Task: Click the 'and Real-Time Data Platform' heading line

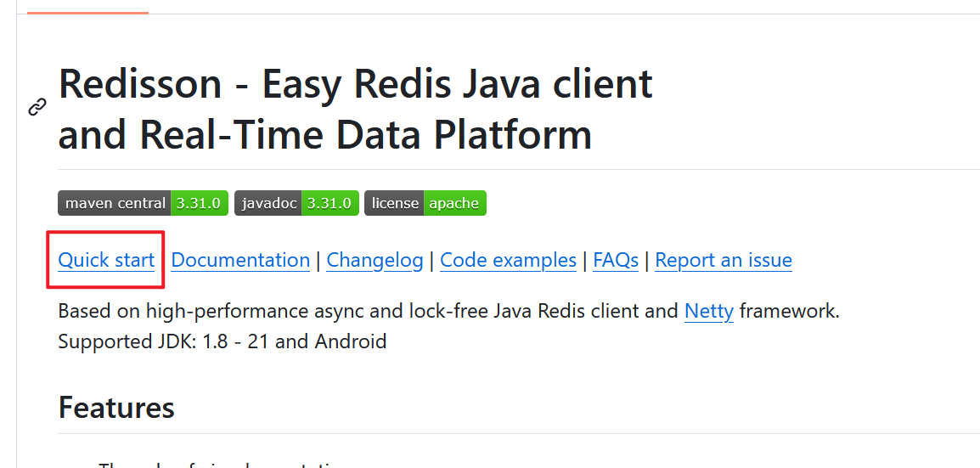Action: point(324,134)
